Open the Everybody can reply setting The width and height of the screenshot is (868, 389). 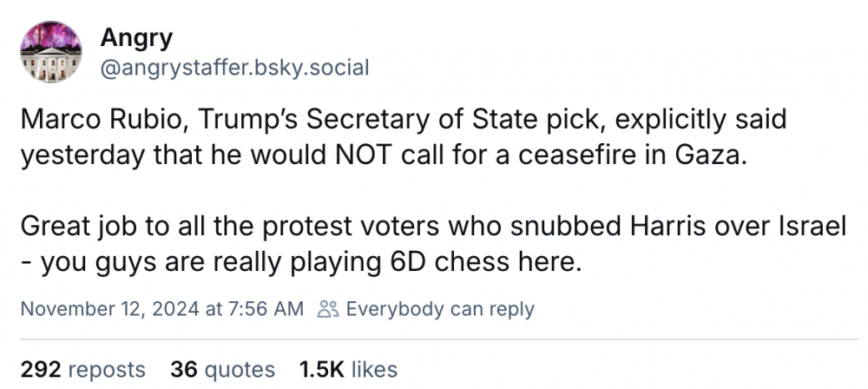tap(439, 308)
